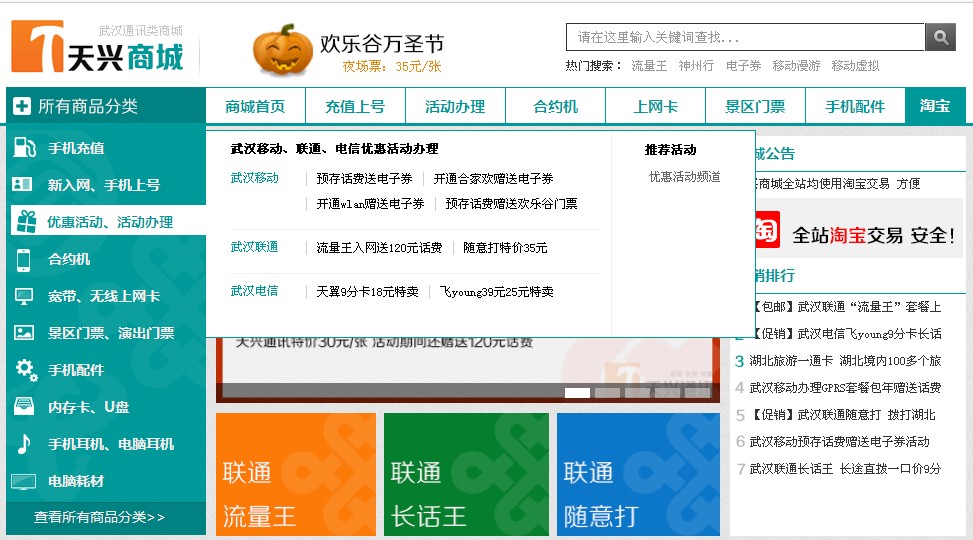Click the blue 联通随意打 tile

click(639, 474)
